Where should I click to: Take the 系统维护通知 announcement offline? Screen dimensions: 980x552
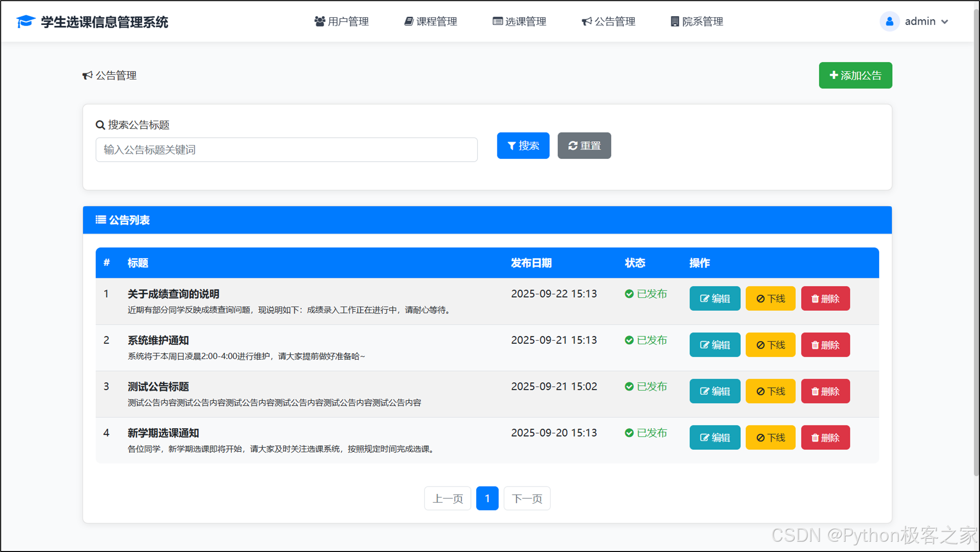[770, 345]
